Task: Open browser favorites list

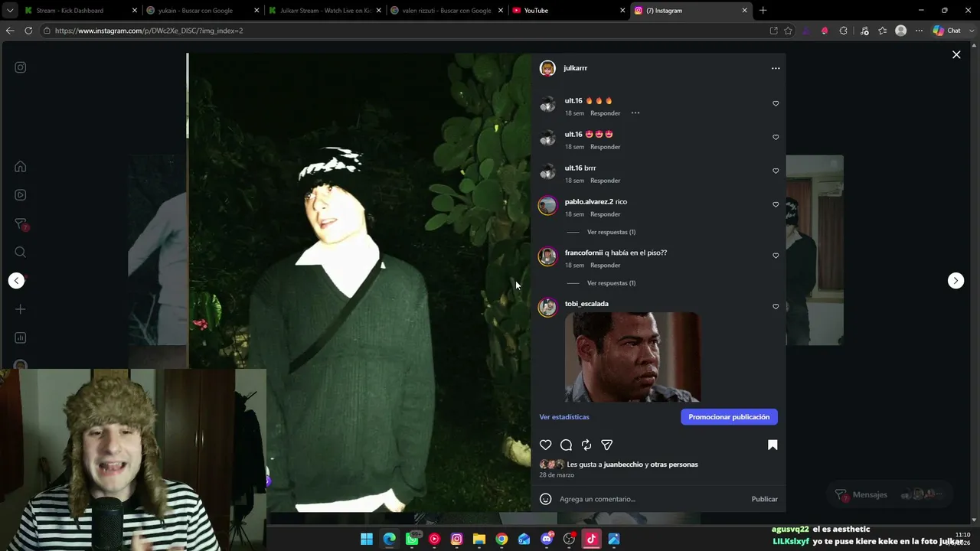Action: click(x=883, y=31)
